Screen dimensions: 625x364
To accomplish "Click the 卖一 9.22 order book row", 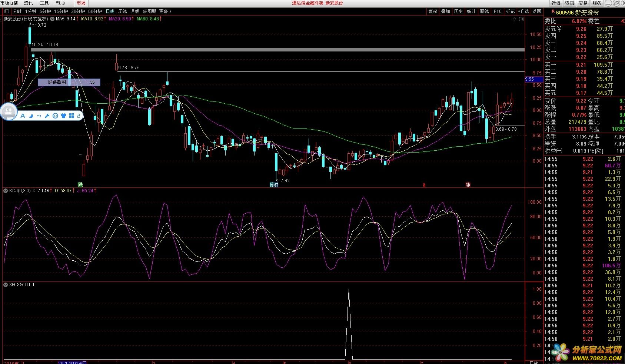I will [x=584, y=57].
